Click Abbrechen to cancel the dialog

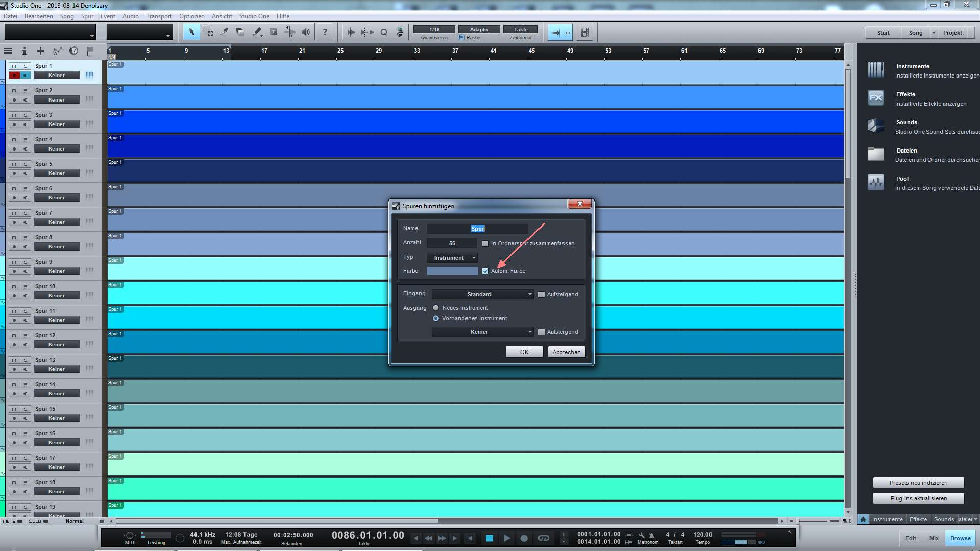coord(567,352)
